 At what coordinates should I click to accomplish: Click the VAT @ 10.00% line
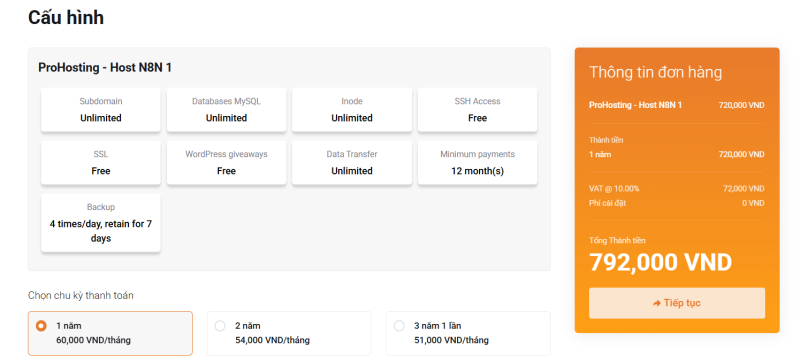(677, 189)
